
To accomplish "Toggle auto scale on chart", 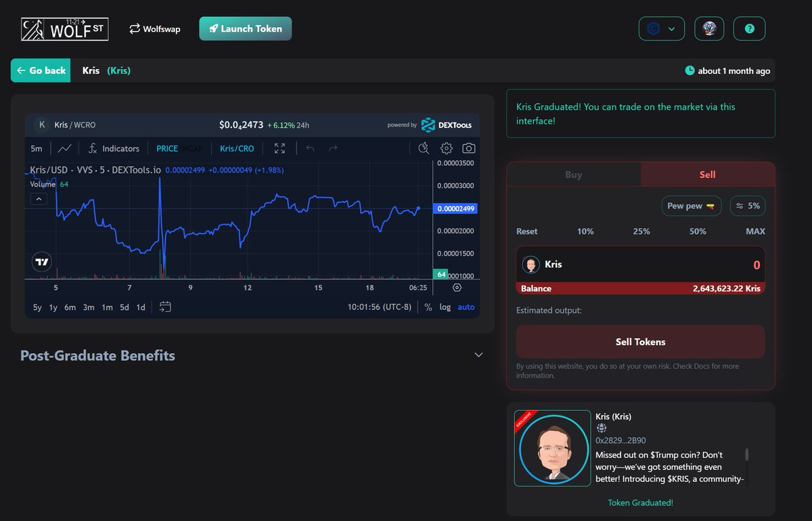I will [x=466, y=307].
